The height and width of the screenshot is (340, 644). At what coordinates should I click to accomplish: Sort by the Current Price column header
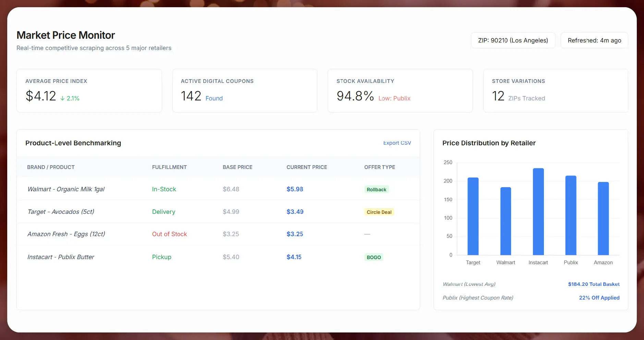[306, 167]
